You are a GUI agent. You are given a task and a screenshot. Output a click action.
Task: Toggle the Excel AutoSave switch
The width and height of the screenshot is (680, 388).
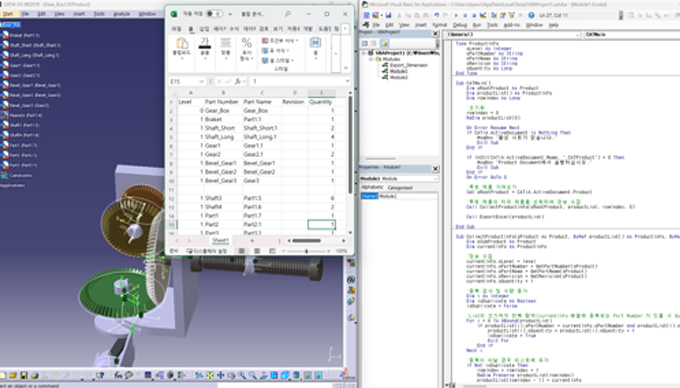tap(214, 14)
